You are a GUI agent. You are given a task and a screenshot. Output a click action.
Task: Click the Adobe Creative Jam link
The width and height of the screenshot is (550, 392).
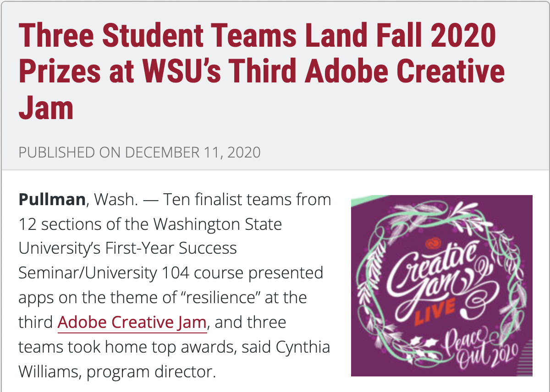tap(132, 322)
